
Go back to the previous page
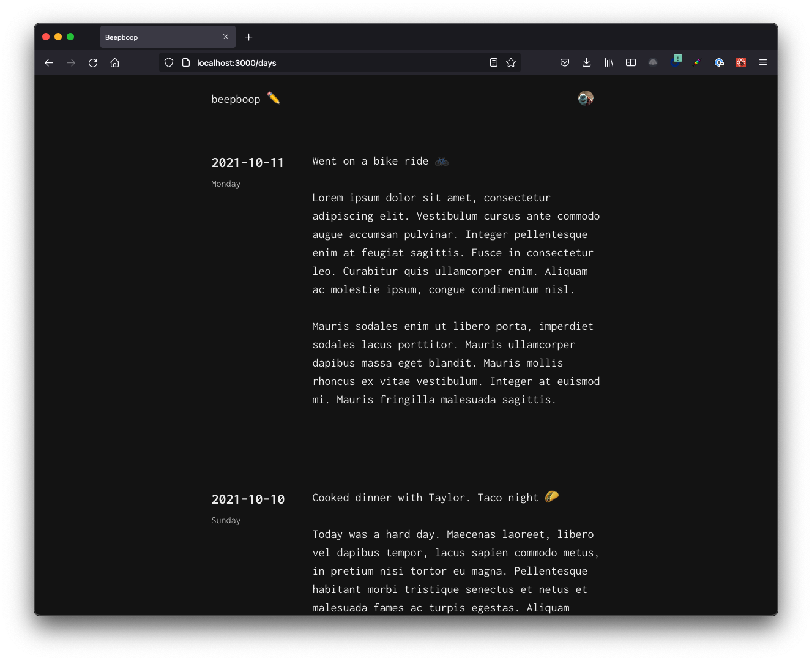click(x=49, y=62)
